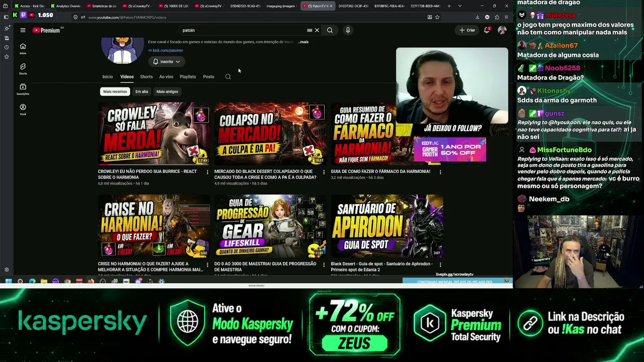This screenshot has width=644, height=362.
Task: Open the YouTube guide hamburger menu
Action: [x=23, y=30]
